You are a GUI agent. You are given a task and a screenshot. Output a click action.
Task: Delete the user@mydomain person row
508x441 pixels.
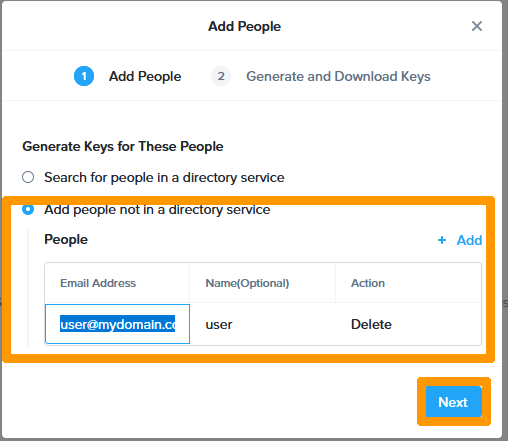pyautogui.click(x=371, y=324)
